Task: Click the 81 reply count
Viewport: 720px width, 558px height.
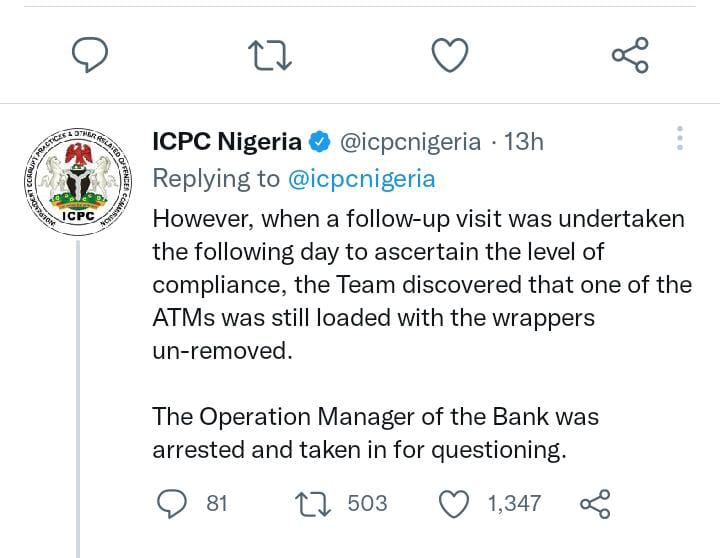Action: tap(217, 503)
